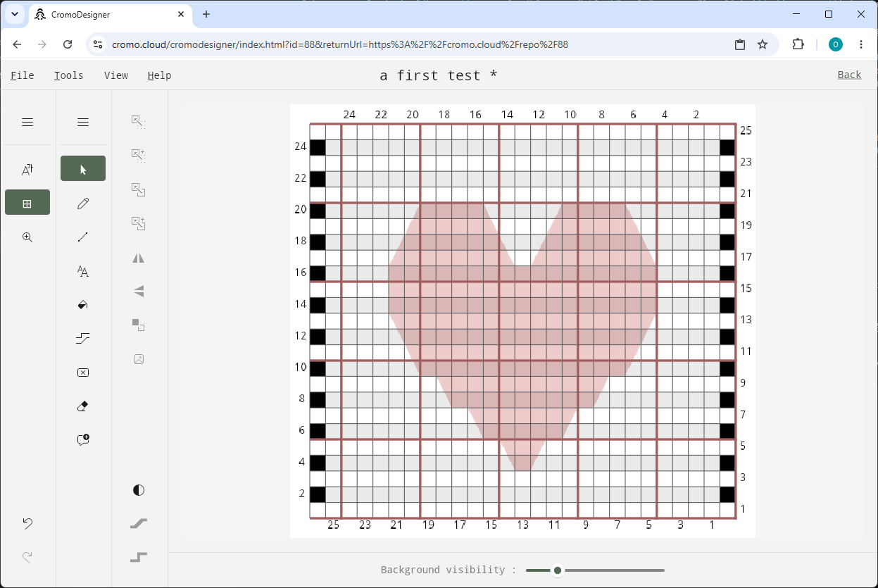Toggle the half-circle contrast icon

(139, 490)
